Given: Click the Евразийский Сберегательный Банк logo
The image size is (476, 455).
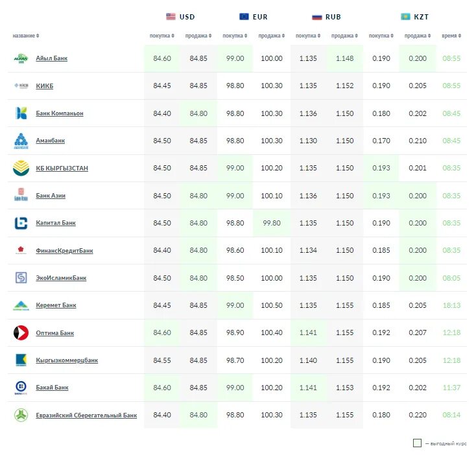Looking at the screenshot, I should tap(21, 415).
